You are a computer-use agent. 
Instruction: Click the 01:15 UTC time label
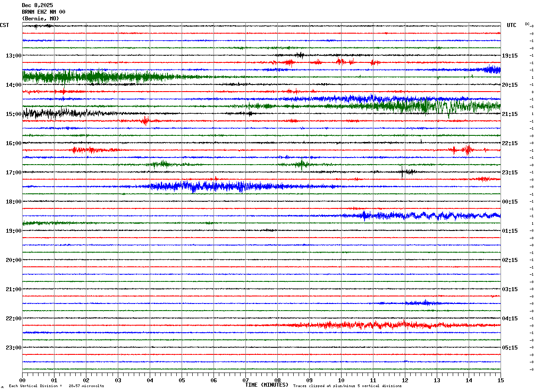[510, 231]
